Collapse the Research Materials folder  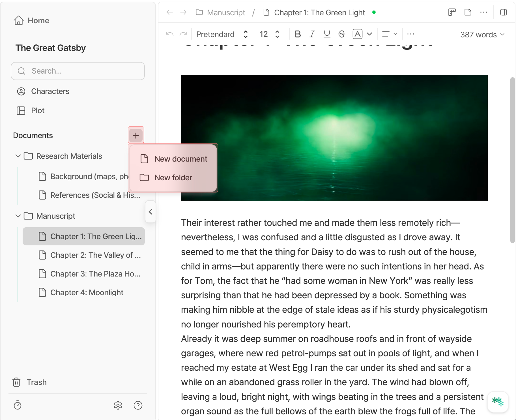[x=18, y=156]
